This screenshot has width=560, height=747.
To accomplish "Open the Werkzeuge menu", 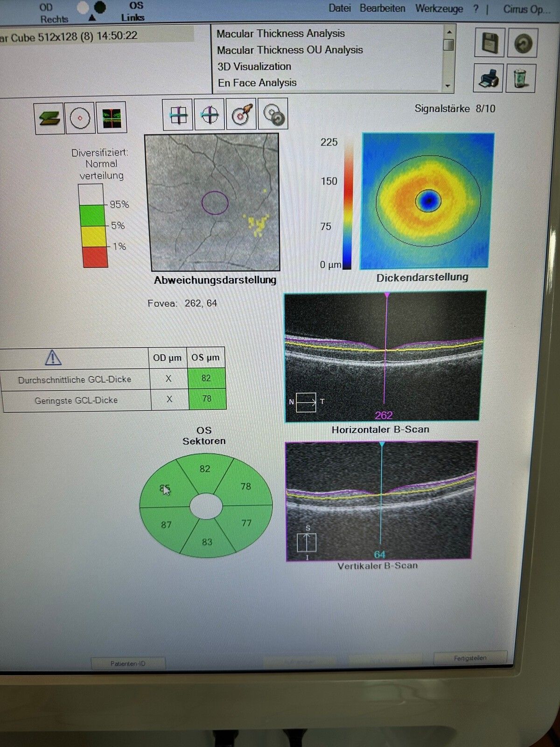I will tap(439, 8).
